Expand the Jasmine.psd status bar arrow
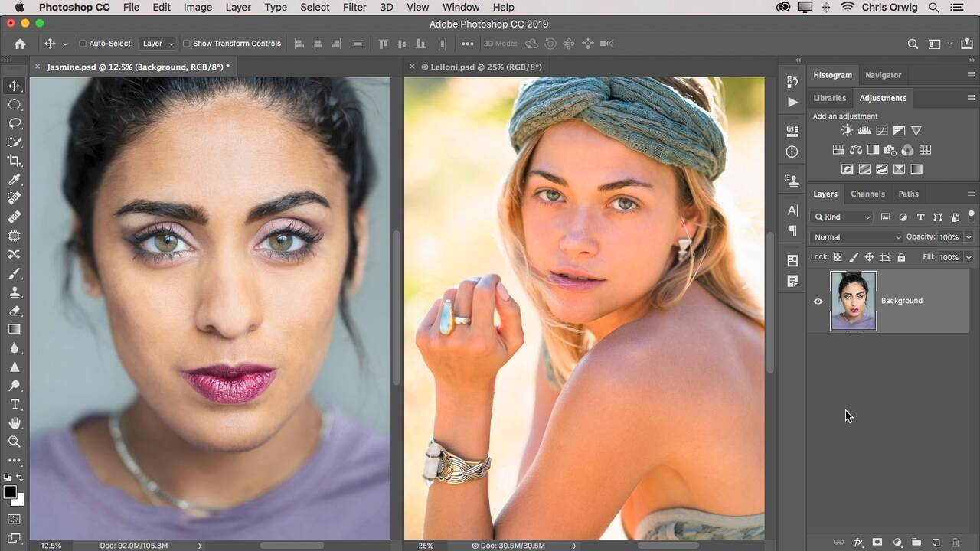Image resolution: width=980 pixels, height=551 pixels. [200, 546]
